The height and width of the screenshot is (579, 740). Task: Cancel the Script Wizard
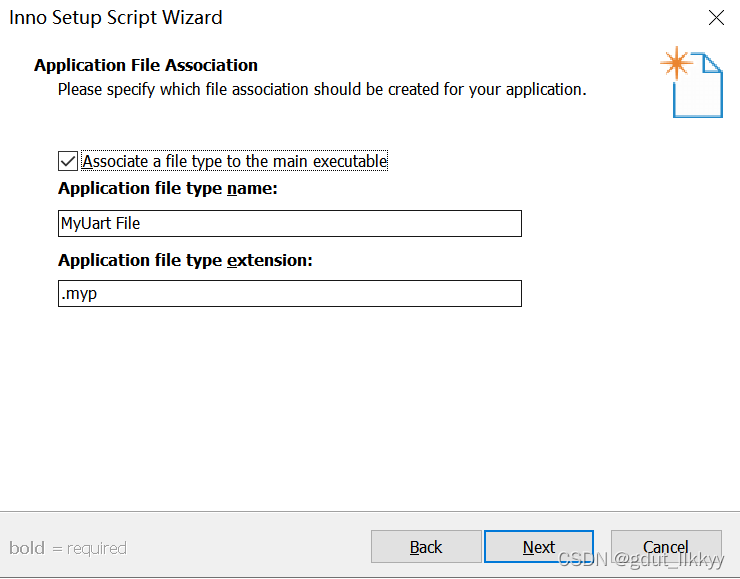(666, 546)
